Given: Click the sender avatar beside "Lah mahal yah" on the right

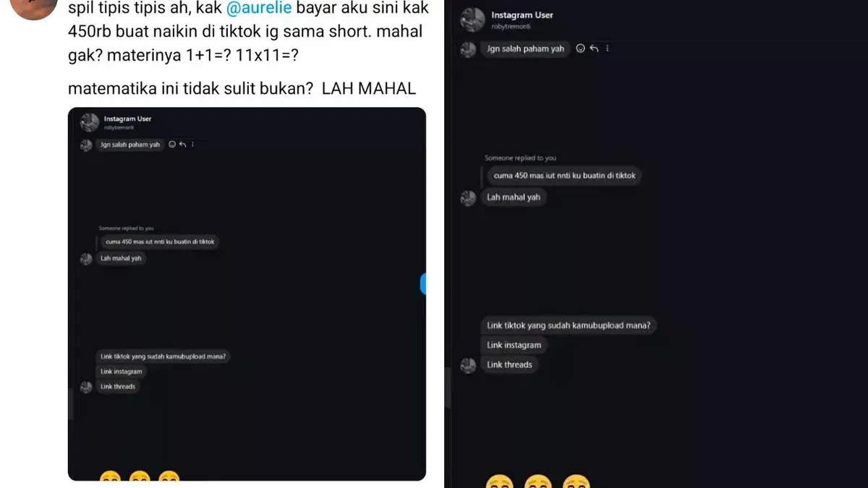Looking at the screenshot, I should (x=468, y=197).
